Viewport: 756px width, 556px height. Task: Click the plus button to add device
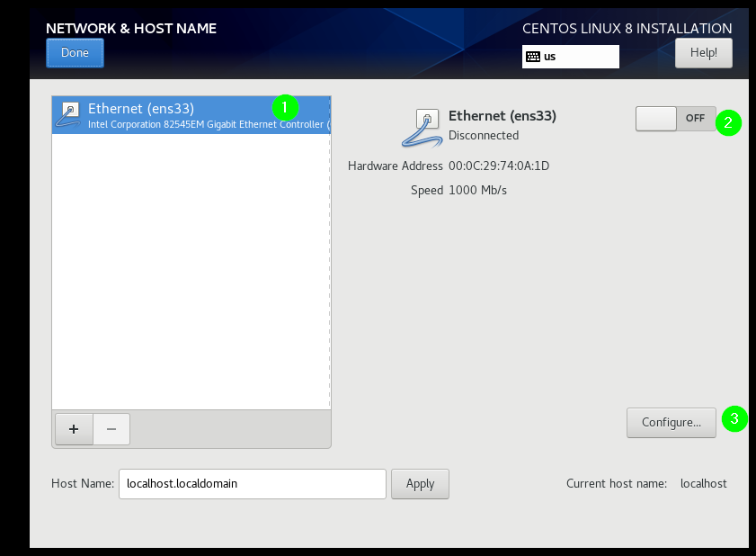[74, 429]
